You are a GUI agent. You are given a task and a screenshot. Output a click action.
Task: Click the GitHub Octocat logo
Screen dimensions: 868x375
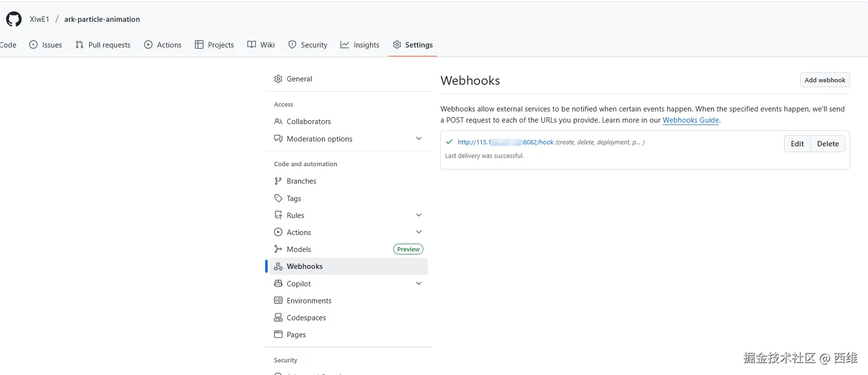(14, 19)
